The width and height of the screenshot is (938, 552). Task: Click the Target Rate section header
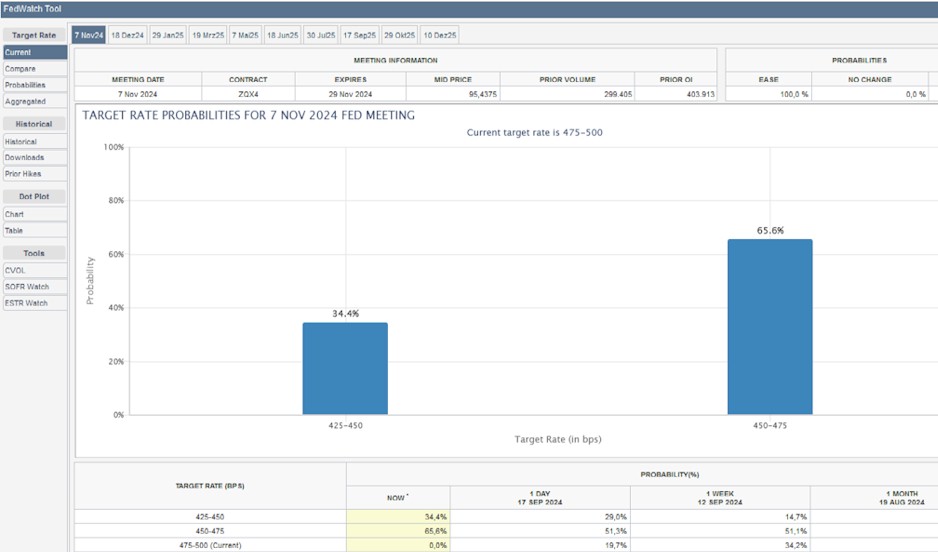34,35
